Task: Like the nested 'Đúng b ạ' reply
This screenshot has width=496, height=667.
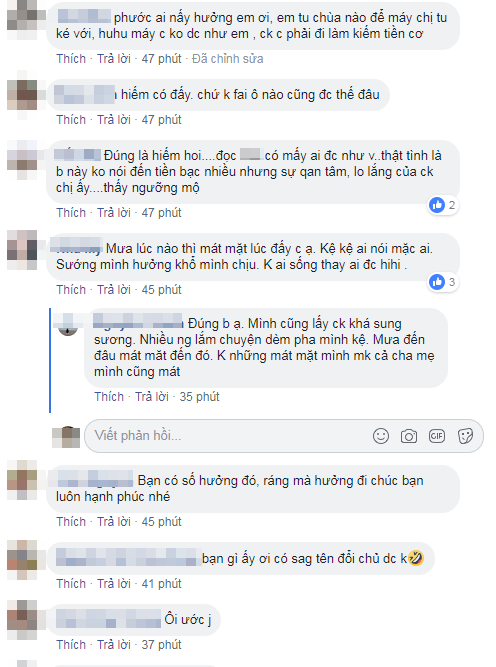Action: click(x=109, y=397)
